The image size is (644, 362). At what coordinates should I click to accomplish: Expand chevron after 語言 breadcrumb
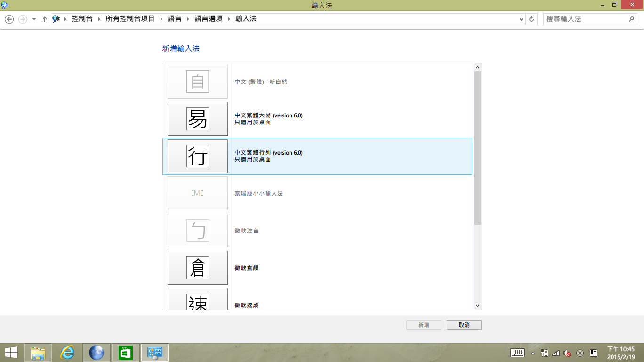(188, 19)
